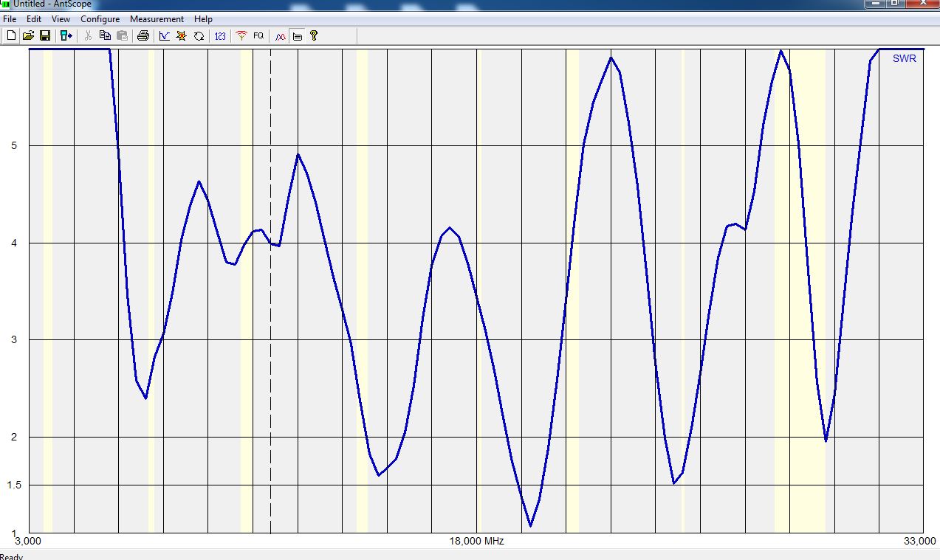Screen dimensions: 940x560
Task: Click the 123 numeric values icon
Action: coord(220,35)
